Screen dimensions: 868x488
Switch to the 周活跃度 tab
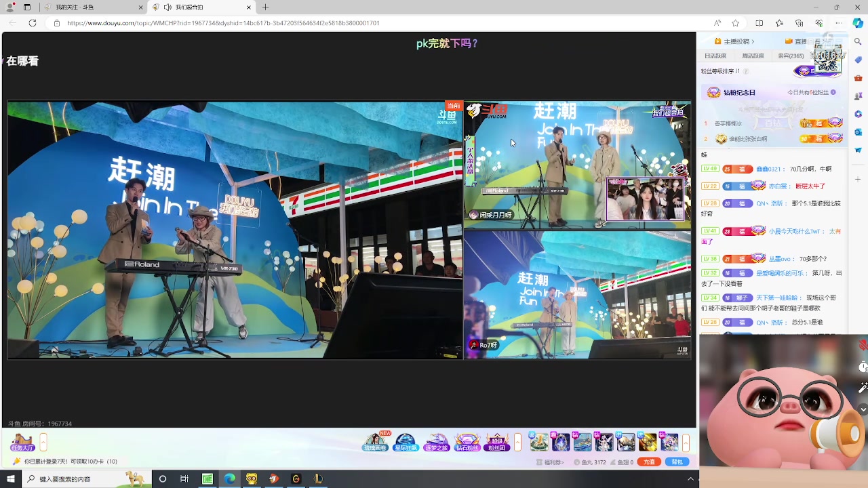(x=753, y=56)
